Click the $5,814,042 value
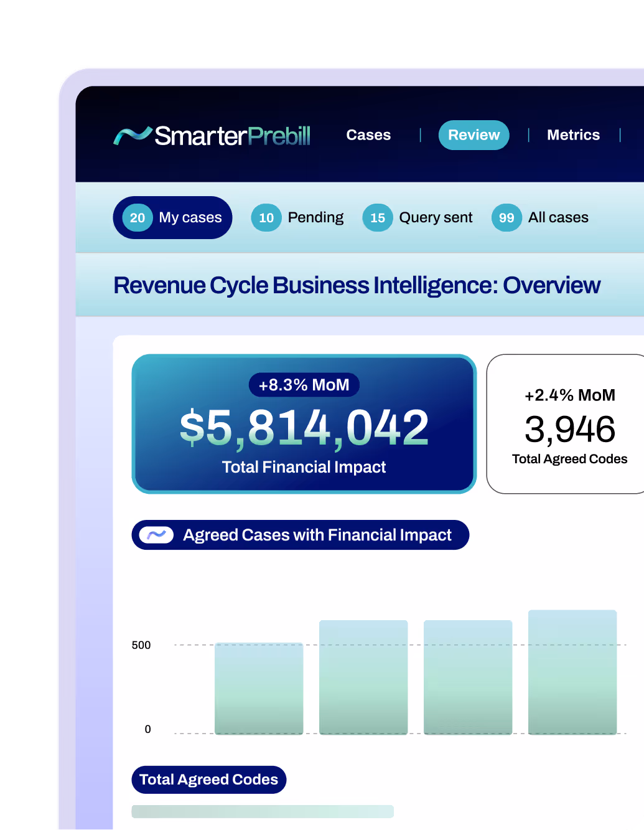644x830 pixels. (x=304, y=428)
